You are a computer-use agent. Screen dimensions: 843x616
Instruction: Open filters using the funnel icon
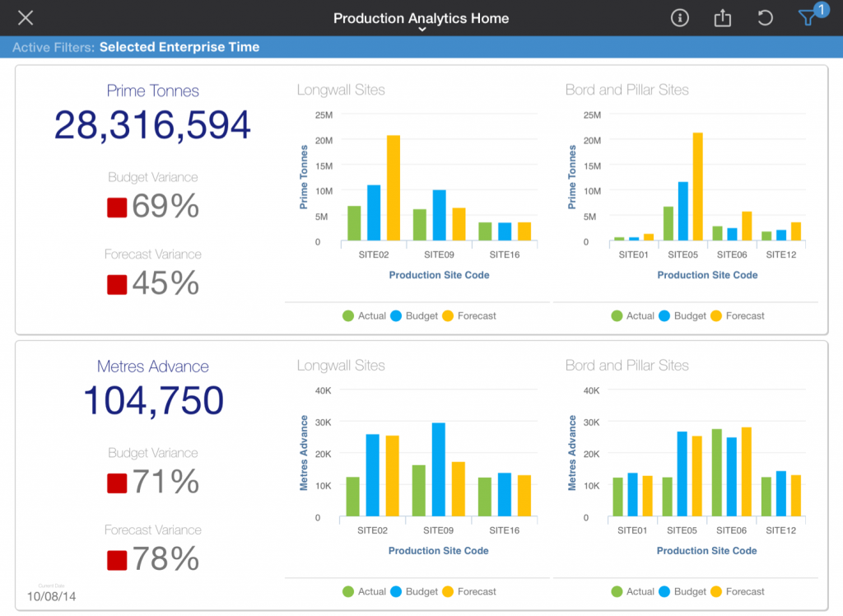tap(808, 17)
